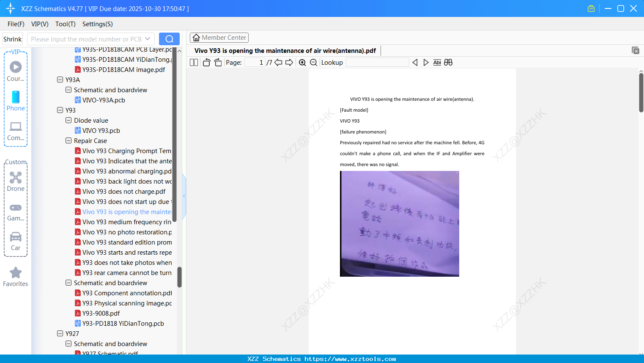Go to the next PDF page arrow
This screenshot has height=363, width=644.
pos(289,63)
